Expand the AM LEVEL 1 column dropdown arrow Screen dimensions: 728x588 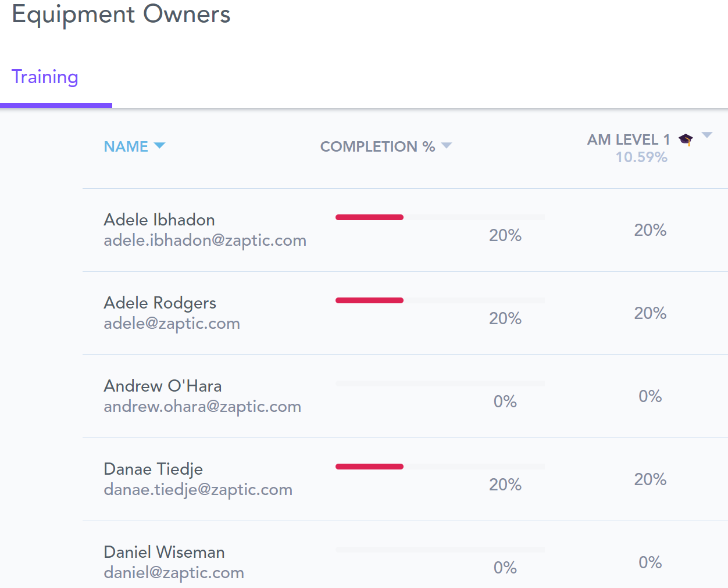coord(707,135)
